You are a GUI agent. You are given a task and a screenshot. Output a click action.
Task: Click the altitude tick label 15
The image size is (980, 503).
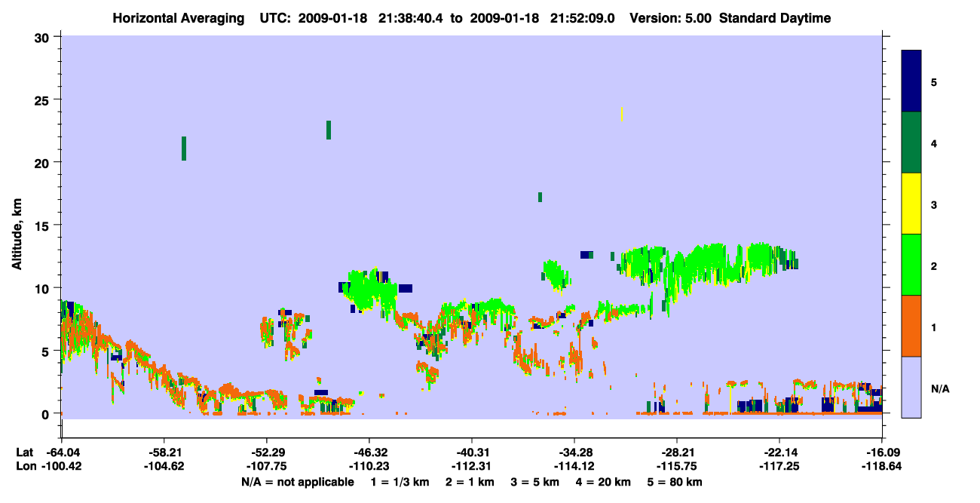(43, 225)
